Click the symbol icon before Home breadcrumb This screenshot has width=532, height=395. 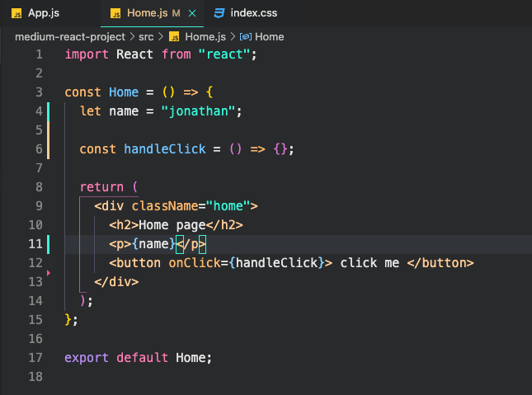click(246, 36)
